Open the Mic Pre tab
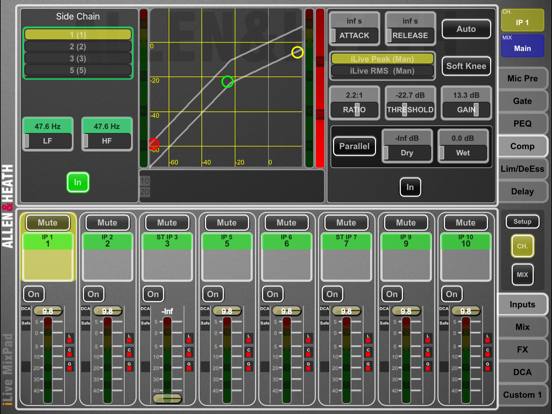 tap(522, 78)
